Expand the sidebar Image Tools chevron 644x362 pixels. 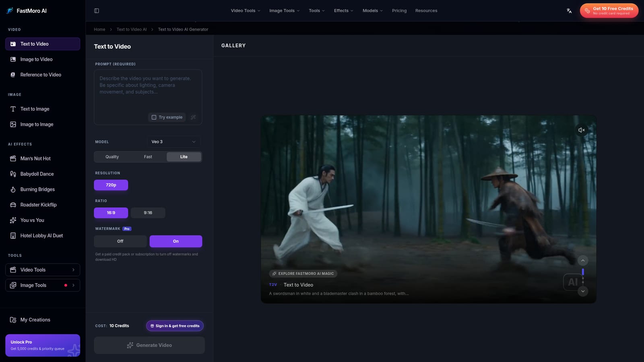pos(73,285)
